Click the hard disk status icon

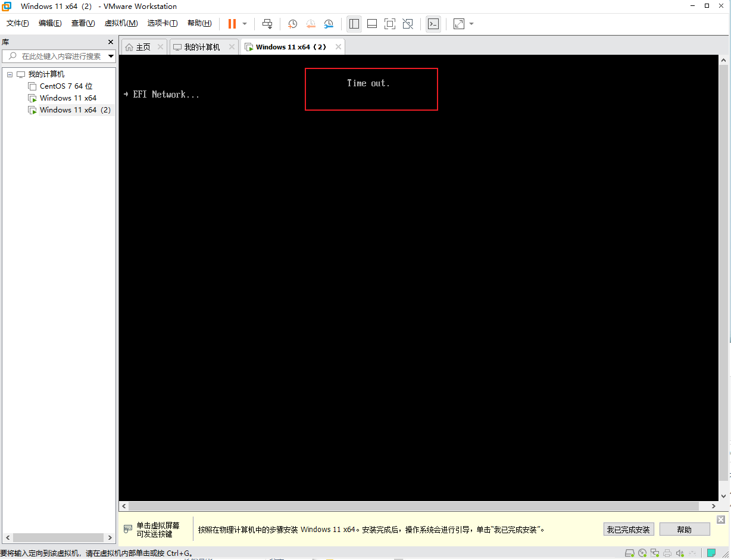[630, 553]
